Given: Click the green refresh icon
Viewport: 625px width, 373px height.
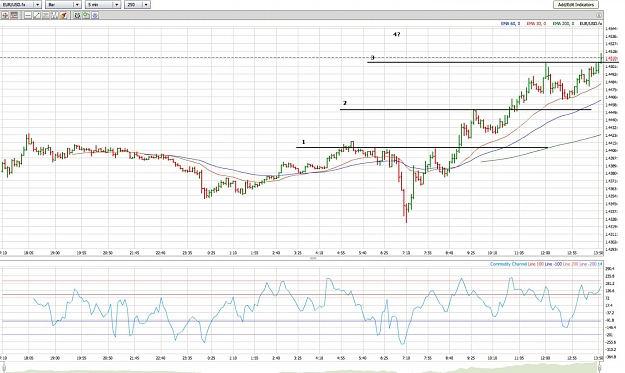Looking at the screenshot, I should tap(86, 15).
